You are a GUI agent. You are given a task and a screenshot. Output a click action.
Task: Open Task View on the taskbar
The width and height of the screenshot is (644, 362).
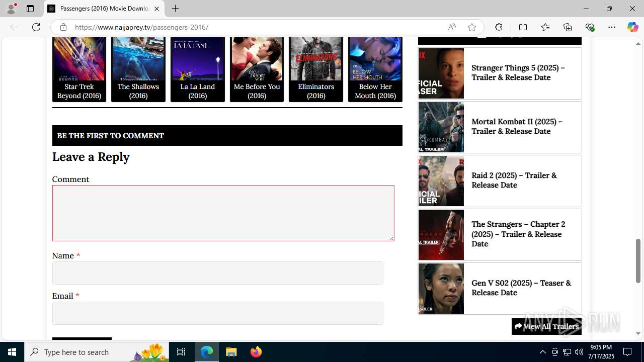pyautogui.click(x=181, y=352)
